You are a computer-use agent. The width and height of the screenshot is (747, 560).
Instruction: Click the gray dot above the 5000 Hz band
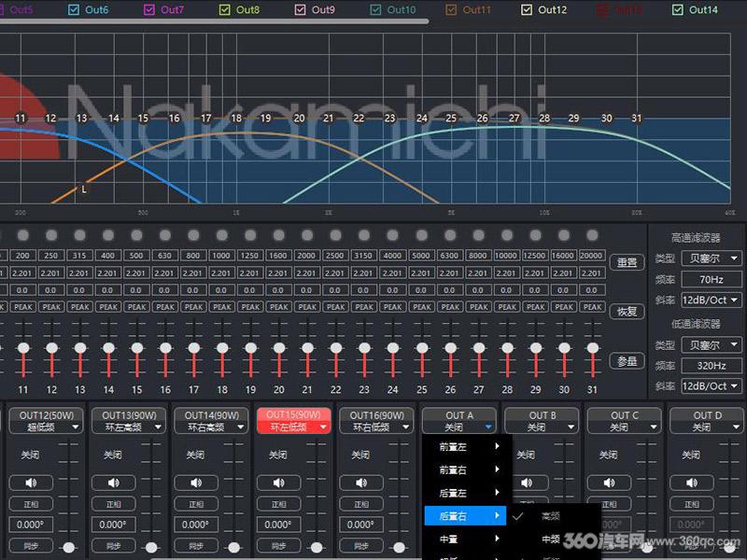(x=422, y=235)
